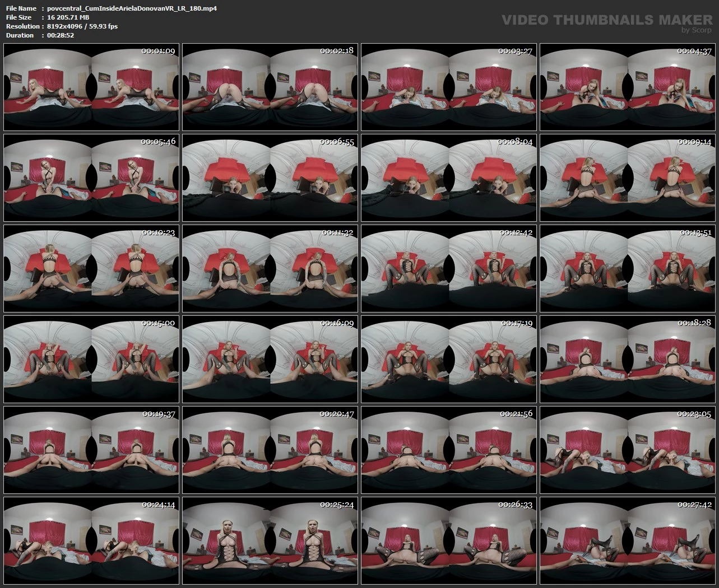Open the frame marked 00:18:28

628,360
